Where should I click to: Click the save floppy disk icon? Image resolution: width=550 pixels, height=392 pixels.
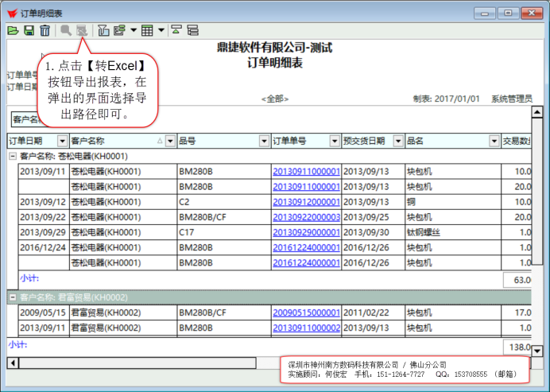(29, 30)
